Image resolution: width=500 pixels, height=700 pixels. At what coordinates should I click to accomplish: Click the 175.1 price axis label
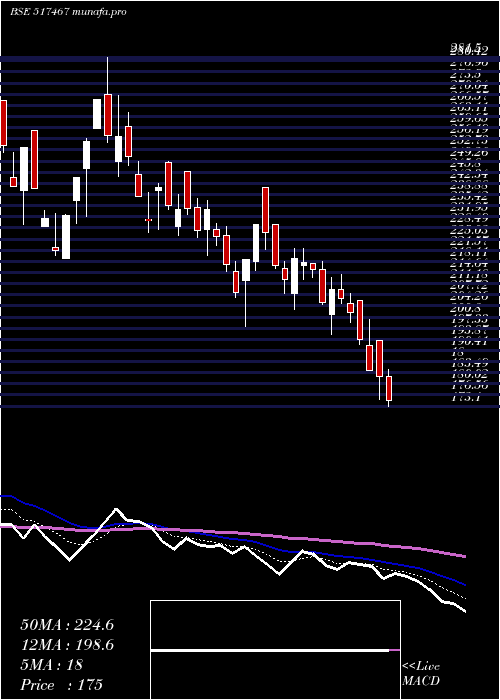tap(466, 397)
